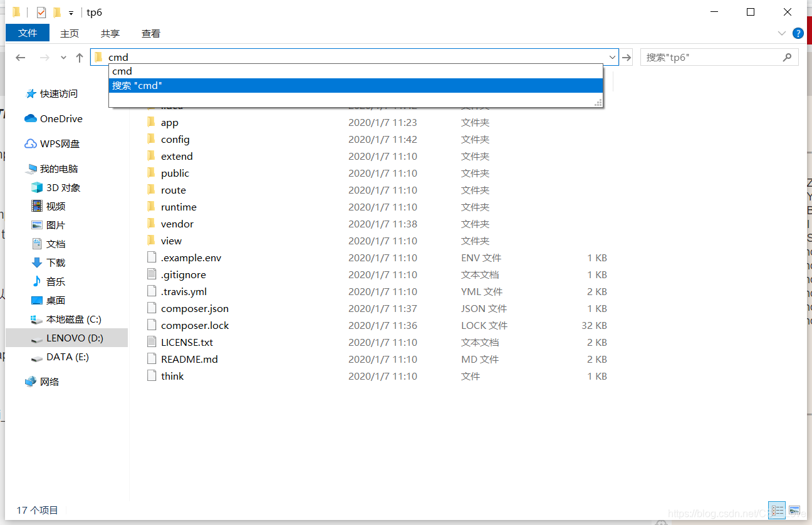This screenshot has width=812, height=525.
Task: Click the route folder icon
Action: [x=150, y=190]
